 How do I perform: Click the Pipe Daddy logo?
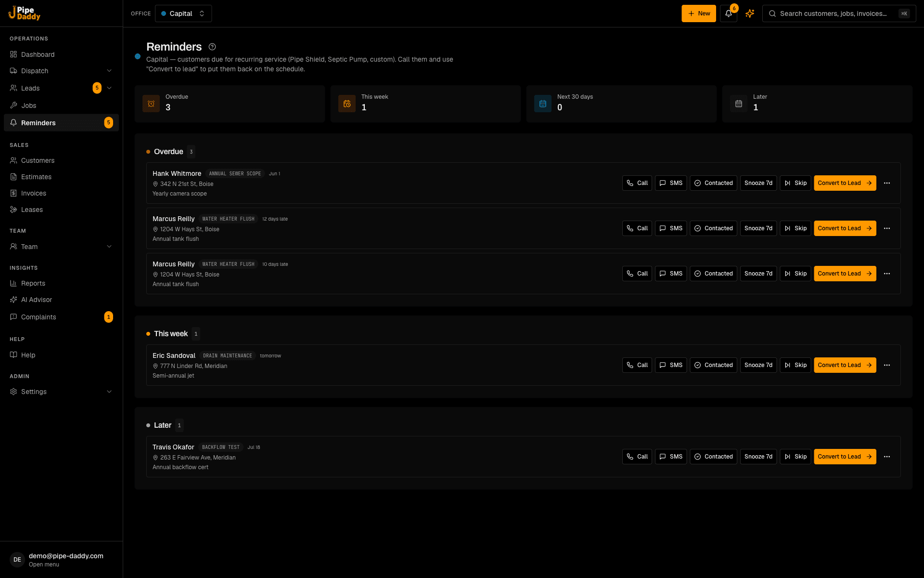click(x=24, y=13)
